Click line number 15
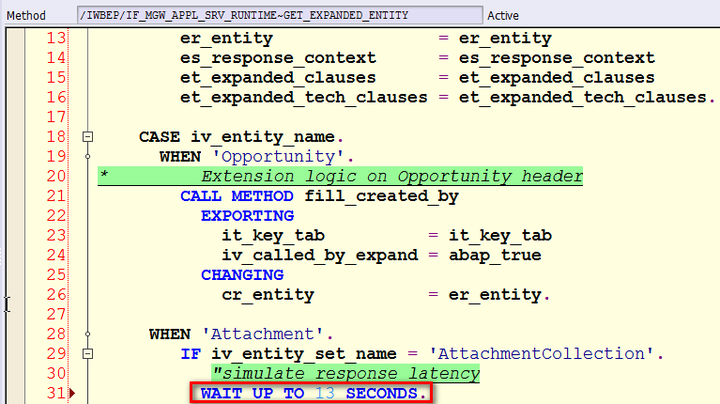720x404 pixels. tap(56, 78)
